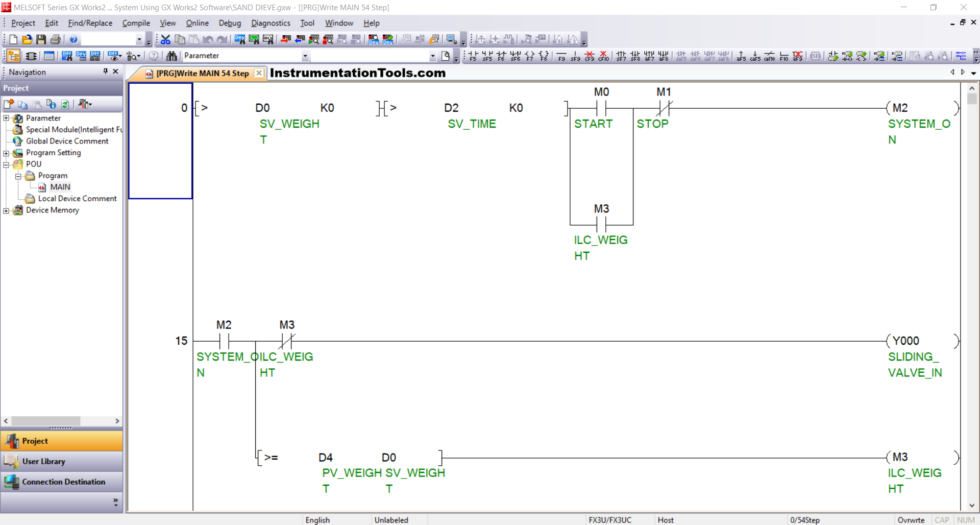Image resolution: width=980 pixels, height=525 pixels.
Task: Toggle the navigation window view button
Action: pyautogui.click(x=14, y=56)
